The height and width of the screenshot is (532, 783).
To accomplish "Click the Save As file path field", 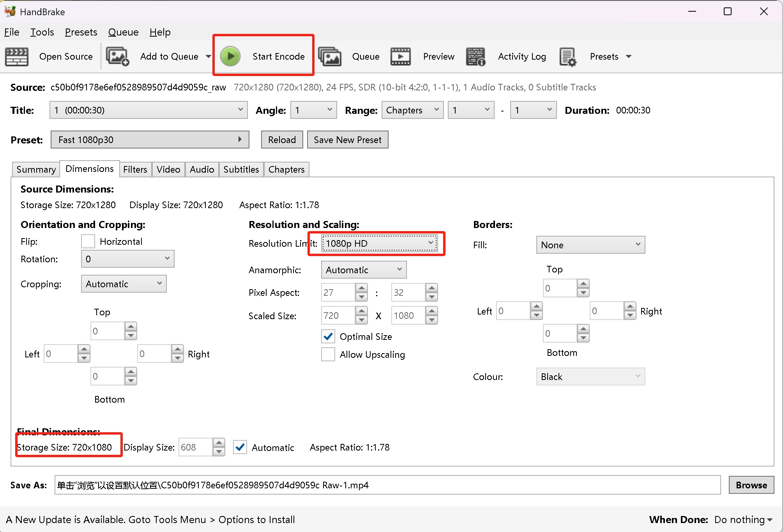I will [x=387, y=485].
